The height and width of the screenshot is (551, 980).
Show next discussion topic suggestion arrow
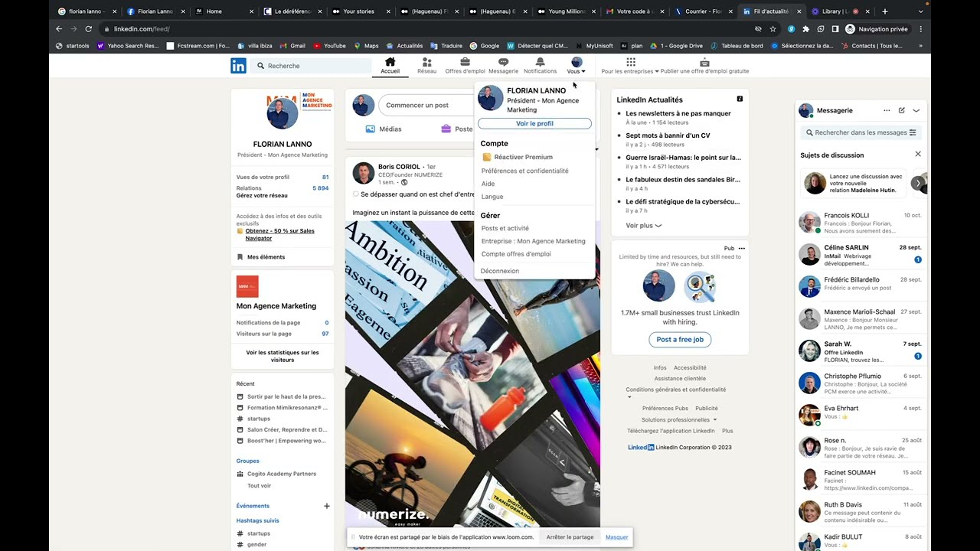(x=918, y=184)
